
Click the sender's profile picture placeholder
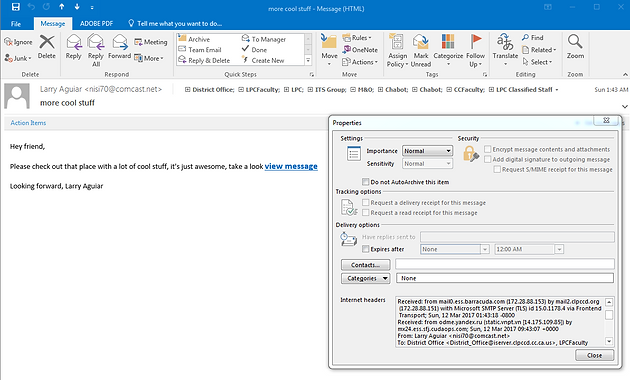[17, 96]
